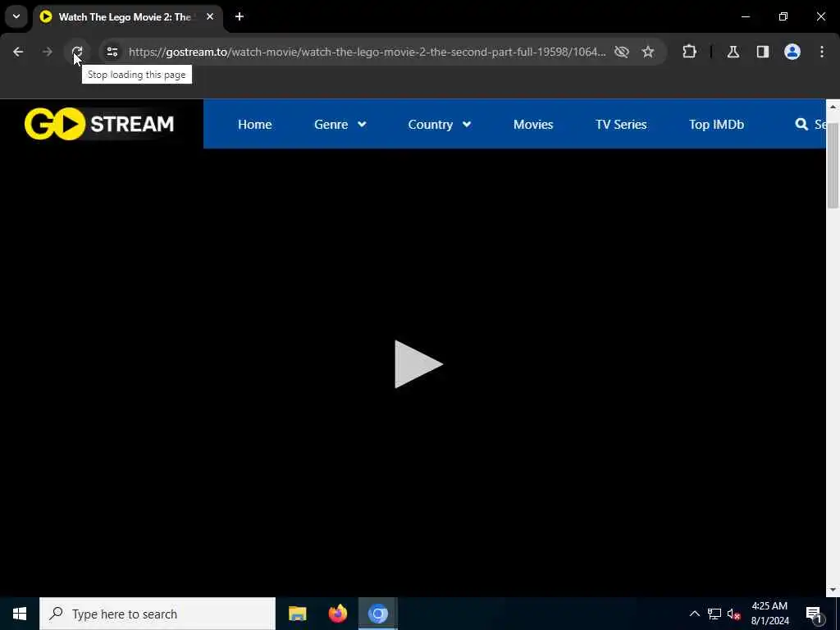This screenshot has width=840, height=630.
Task: Play the Lego Movie 2 video
Action: [x=418, y=363]
